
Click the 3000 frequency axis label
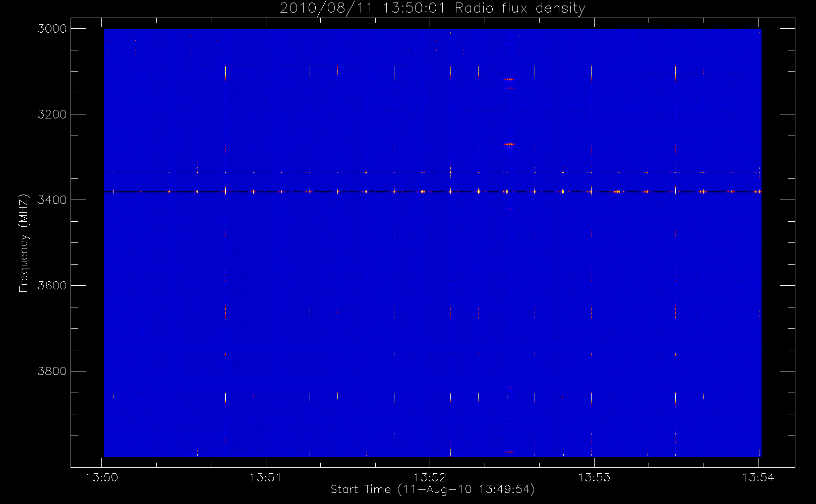click(52, 29)
